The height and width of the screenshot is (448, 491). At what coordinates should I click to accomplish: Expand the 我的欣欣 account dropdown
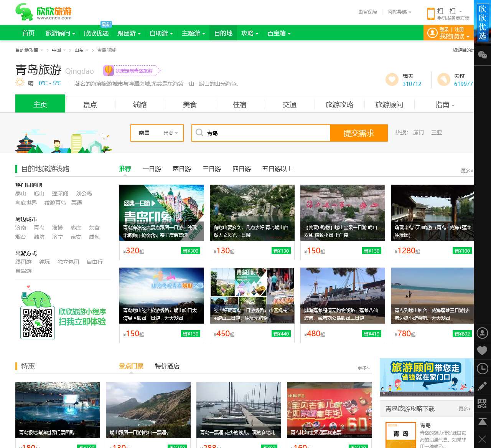point(451,36)
